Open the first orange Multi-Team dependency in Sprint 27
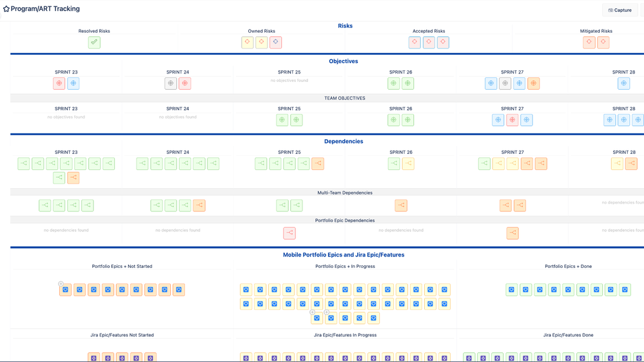This screenshot has width=644, height=362. pyautogui.click(x=505, y=205)
